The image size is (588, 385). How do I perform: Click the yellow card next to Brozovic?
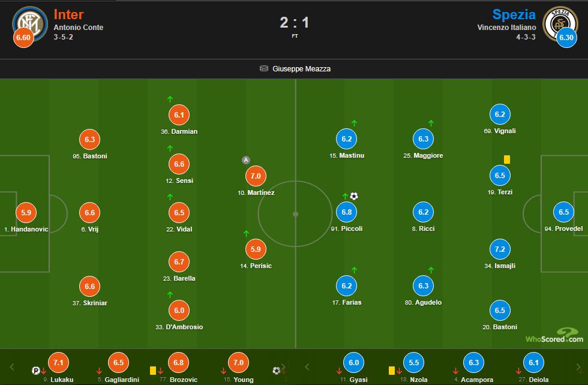(x=152, y=371)
